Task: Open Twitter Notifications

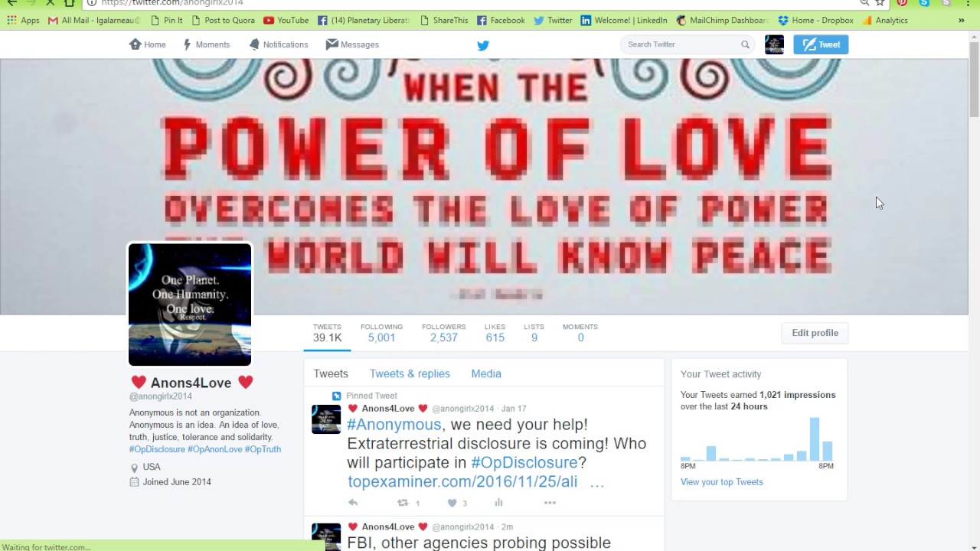Action: (279, 44)
